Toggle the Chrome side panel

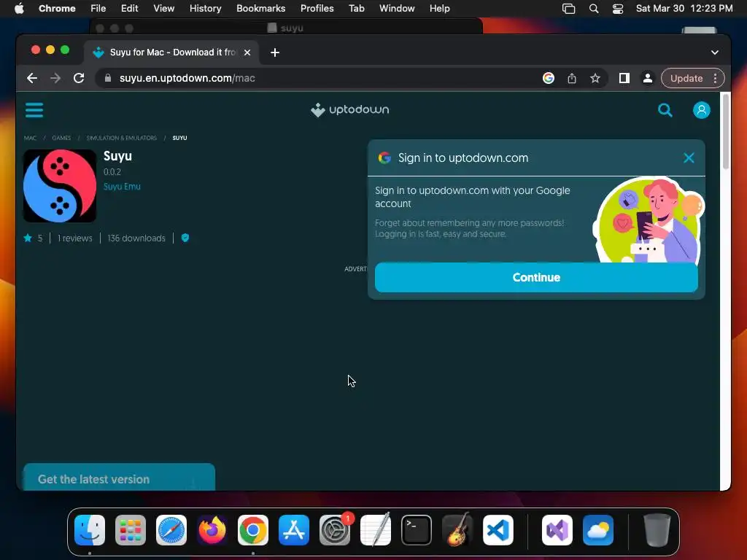(x=624, y=78)
